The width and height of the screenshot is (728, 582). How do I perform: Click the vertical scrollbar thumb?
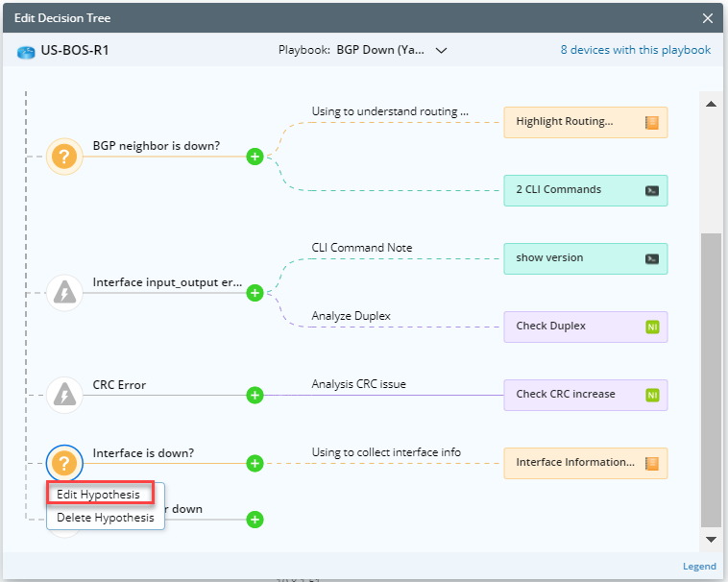[711, 379]
